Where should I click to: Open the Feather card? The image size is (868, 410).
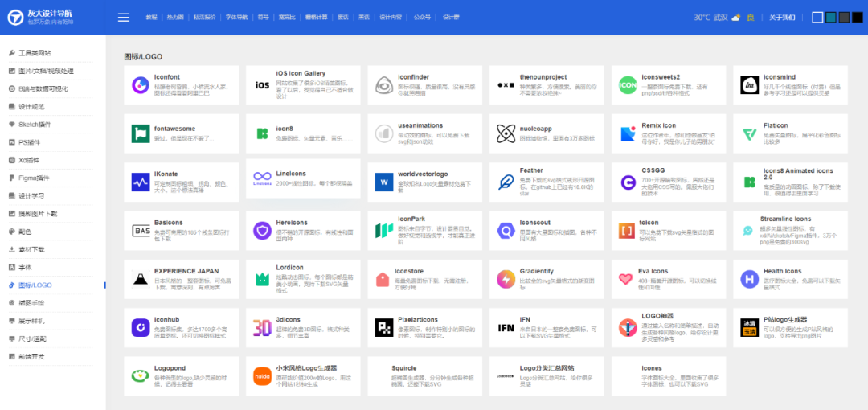(x=547, y=182)
